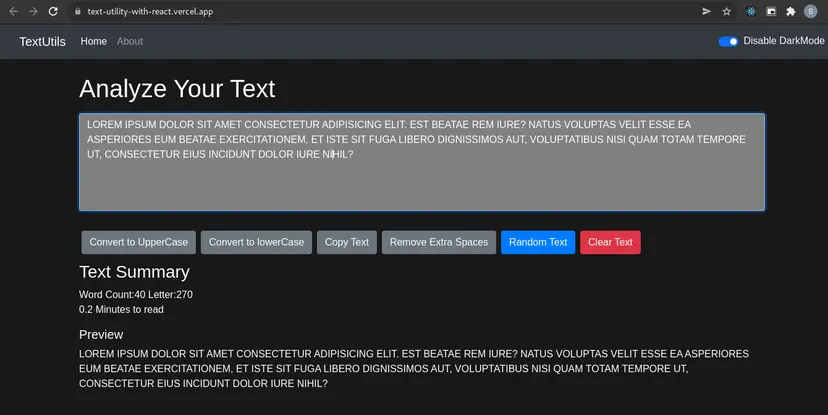The height and width of the screenshot is (415, 828).
Task: Open the Chrome profile avatar
Action: 810,12
